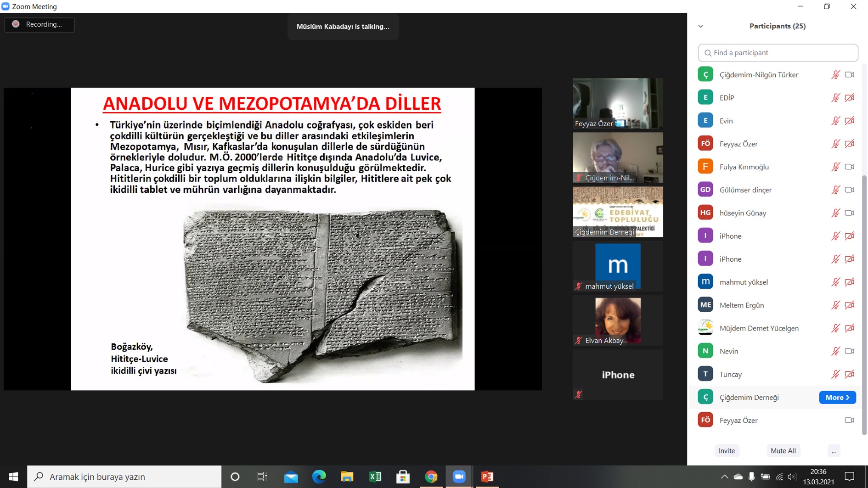868x488 pixels.
Task: Click the disabled camera icon for Meltem Ergün
Action: (849, 305)
